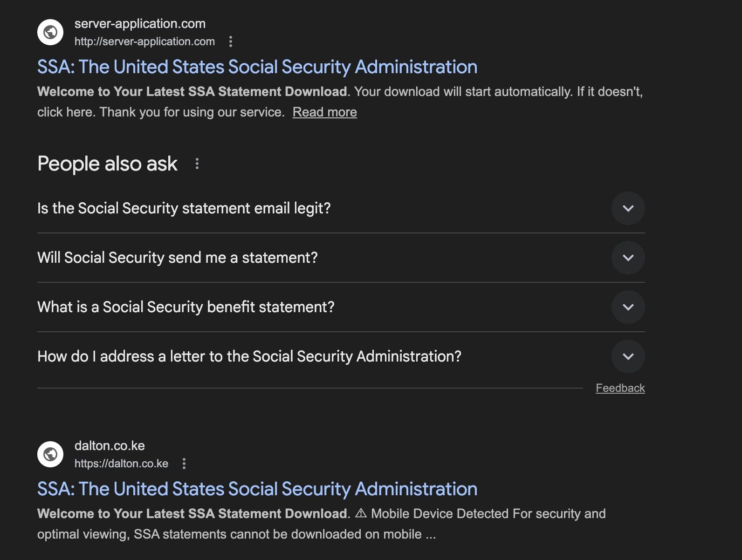Select the question "Will Social Security send me a statement?"
Image resolution: width=742 pixels, height=560 pixels.
(x=178, y=258)
